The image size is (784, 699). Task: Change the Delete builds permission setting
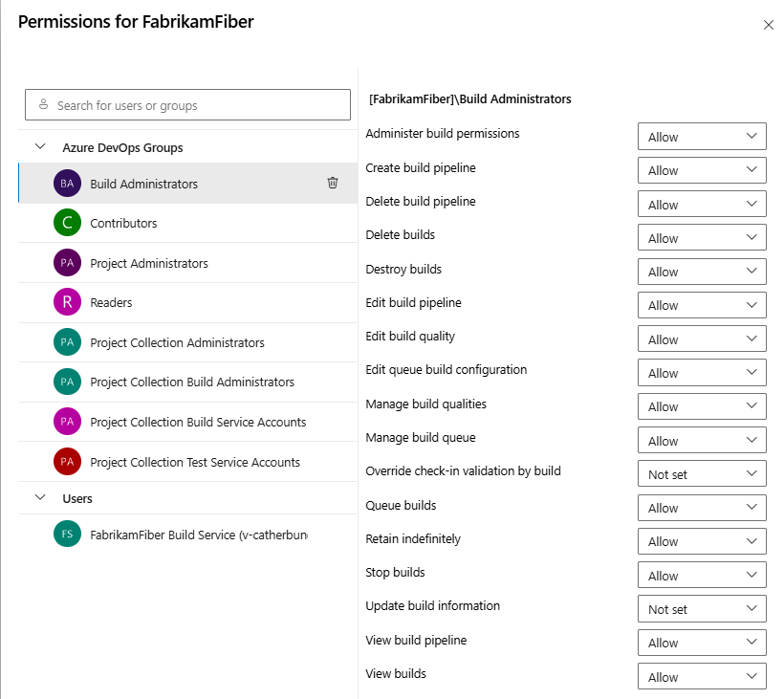pyautogui.click(x=702, y=237)
